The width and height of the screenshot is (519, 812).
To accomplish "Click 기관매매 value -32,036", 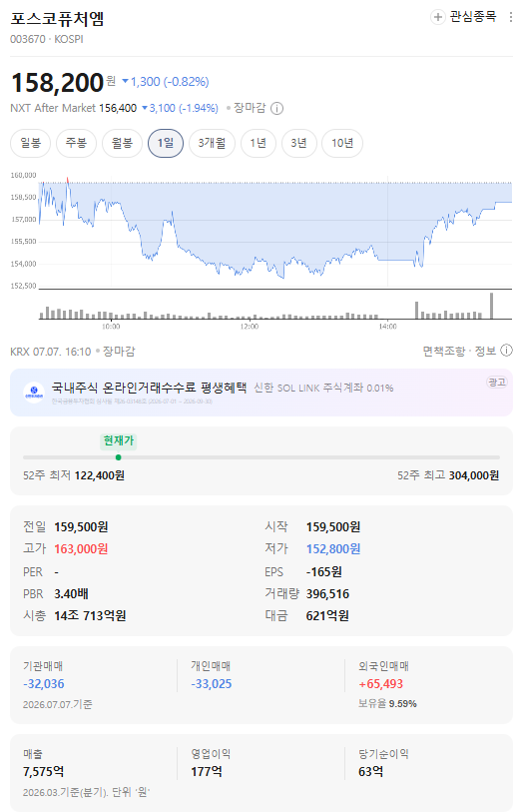I will point(44,684).
